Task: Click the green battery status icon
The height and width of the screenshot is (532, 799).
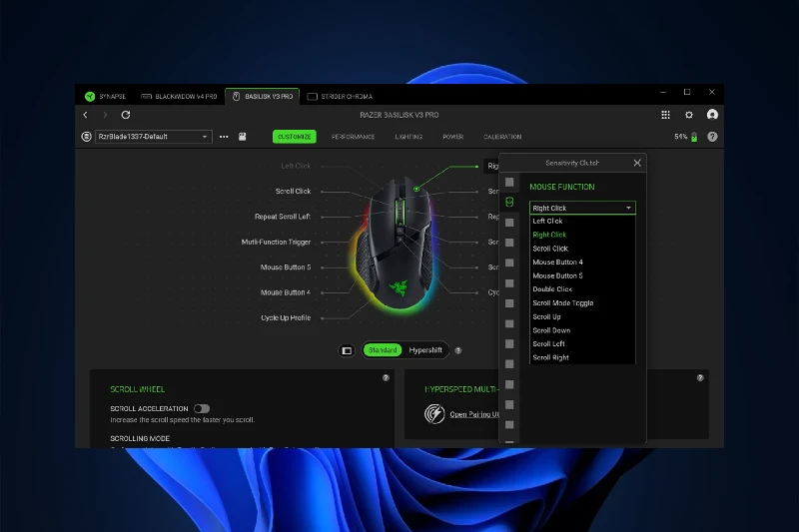Action: [x=694, y=137]
